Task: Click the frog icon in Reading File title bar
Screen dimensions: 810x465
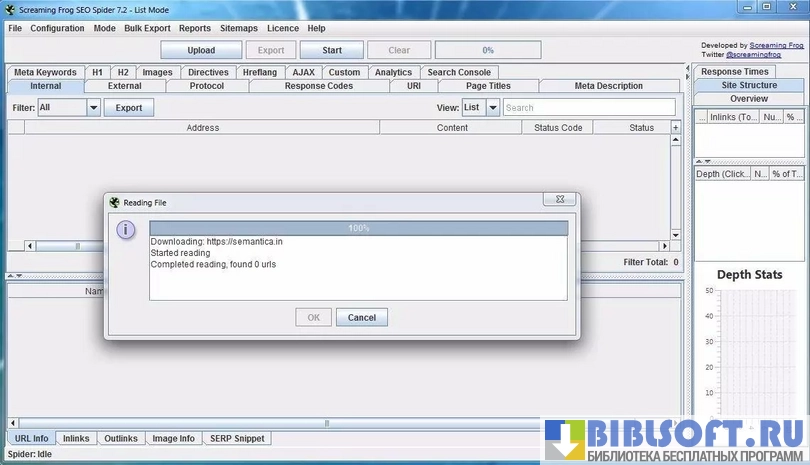Action: [x=114, y=202]
